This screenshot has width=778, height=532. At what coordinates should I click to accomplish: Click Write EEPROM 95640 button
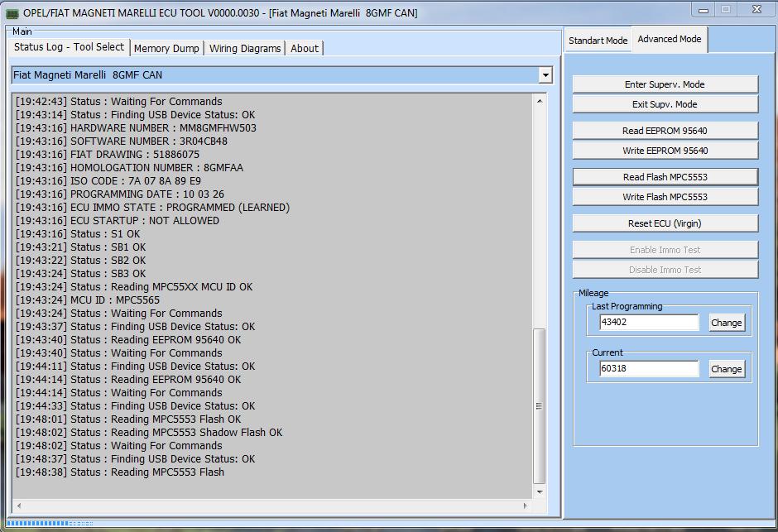[x=665, y=151]
